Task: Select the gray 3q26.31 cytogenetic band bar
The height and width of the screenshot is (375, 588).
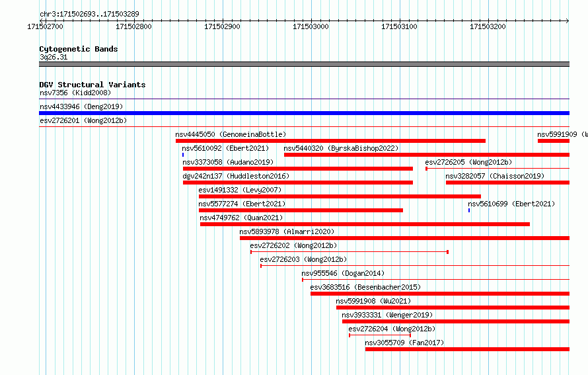Action: (x=304, y=64)
